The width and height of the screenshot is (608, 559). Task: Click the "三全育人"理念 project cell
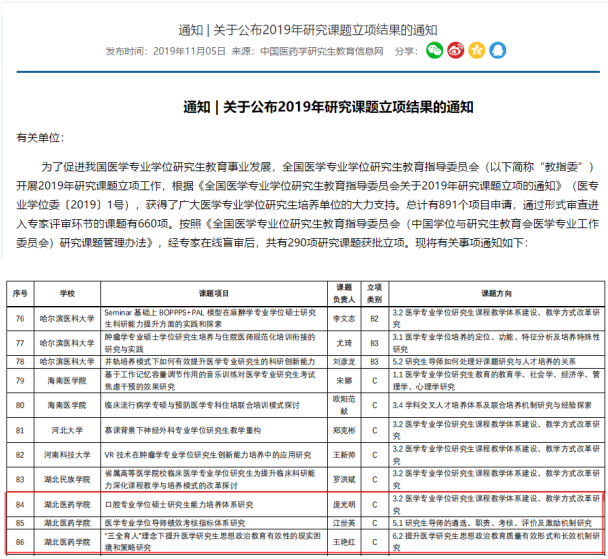coord(214,542)
